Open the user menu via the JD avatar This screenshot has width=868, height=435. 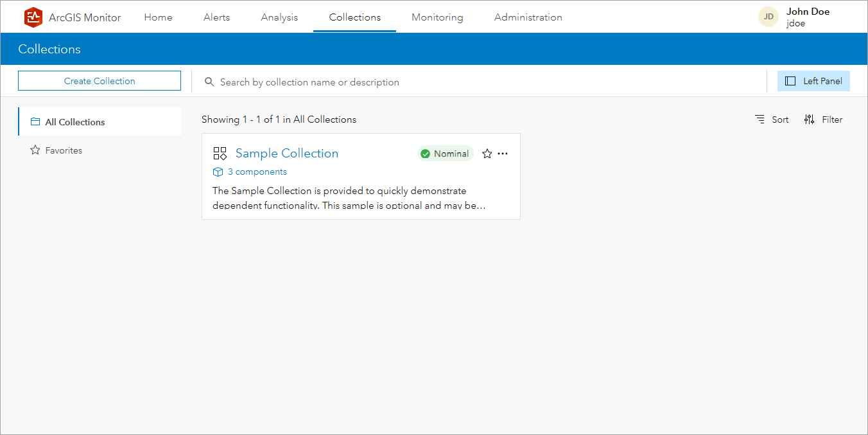click(x=768, y=16)
